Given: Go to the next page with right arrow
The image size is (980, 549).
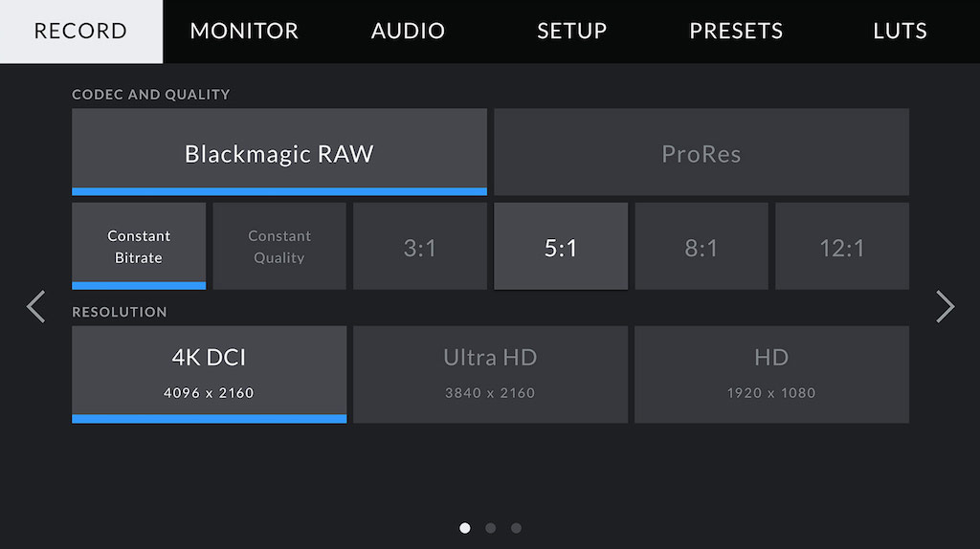Looking at the screenshot, I should click(945, 307).
